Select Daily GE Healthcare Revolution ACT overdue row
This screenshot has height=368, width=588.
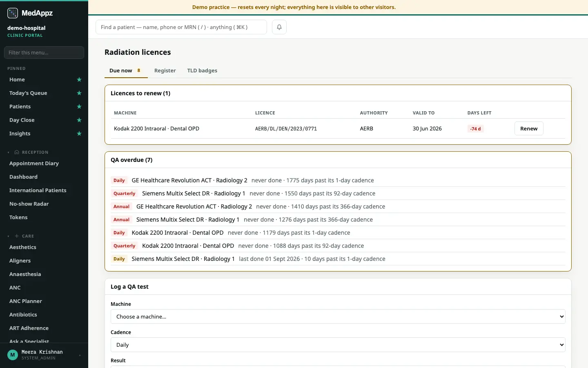click(x=338, y=180)
